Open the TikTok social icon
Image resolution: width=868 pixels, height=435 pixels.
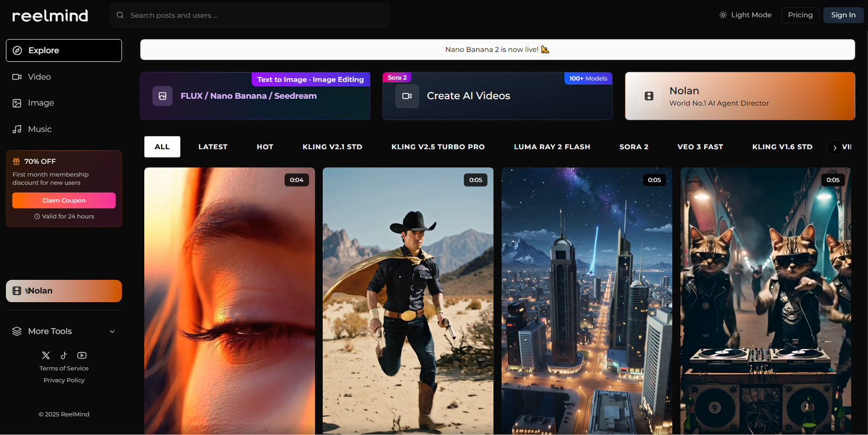(x=64, y=355)
